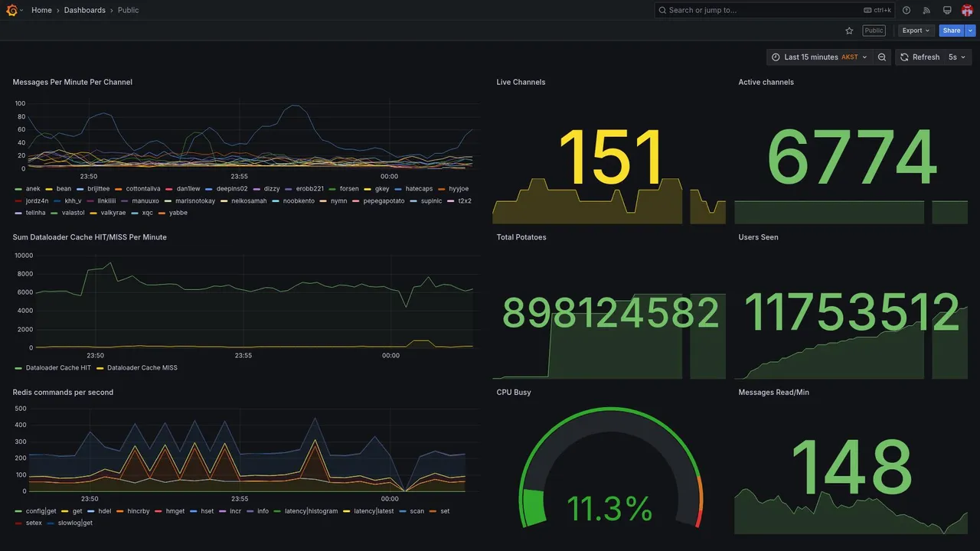Click the 6774 Active channels value

851,158
